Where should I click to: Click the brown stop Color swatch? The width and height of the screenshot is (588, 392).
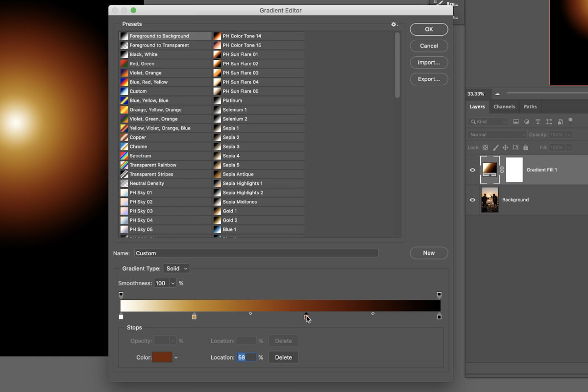pos(162,358)
